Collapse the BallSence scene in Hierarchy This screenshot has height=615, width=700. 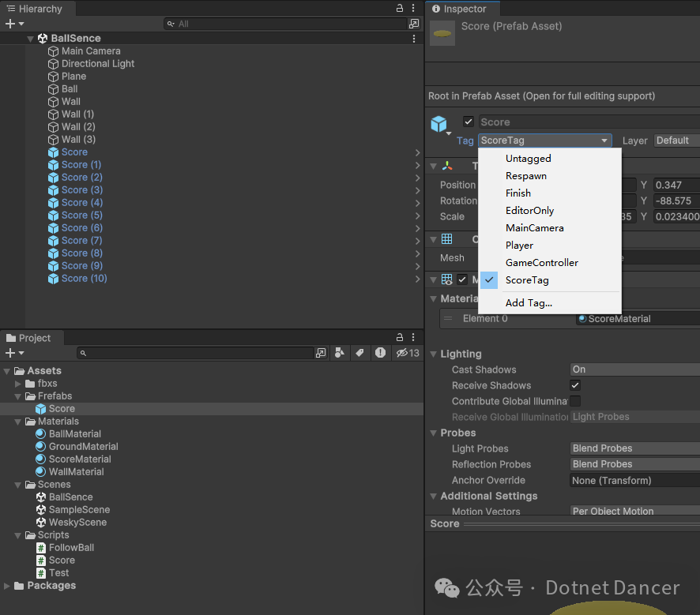(30, 39)
